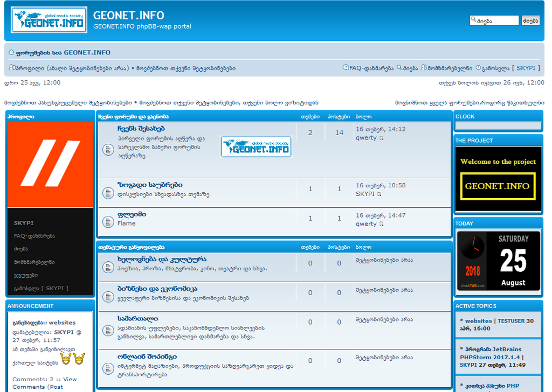Open qwerty profile in ჩვენს შესახებ row
Screen dimensions: 552x392
(366, 138)
